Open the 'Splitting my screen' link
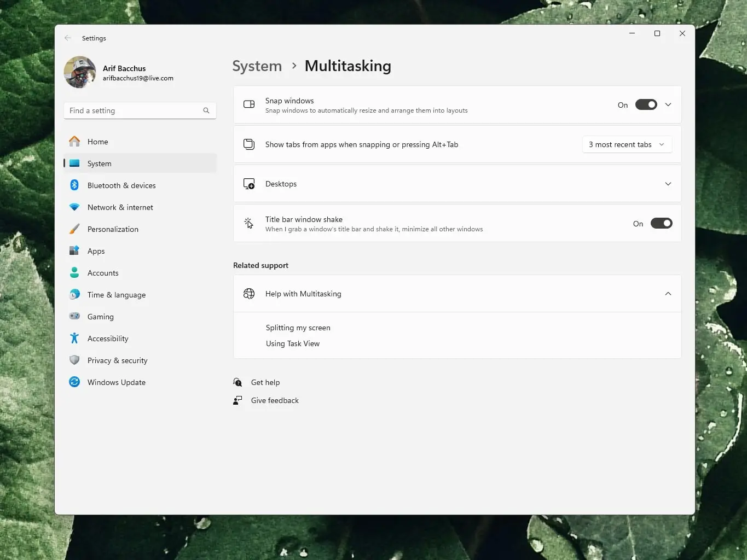This screenshot has width=747, height=560. coord(298,328)
